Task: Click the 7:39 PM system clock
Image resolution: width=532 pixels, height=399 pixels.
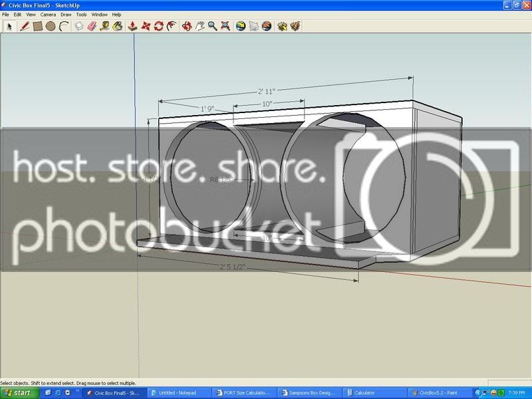Action: coord(517,393)
